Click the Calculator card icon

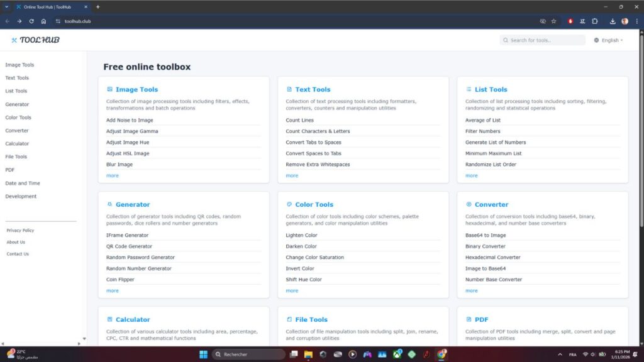109,319
